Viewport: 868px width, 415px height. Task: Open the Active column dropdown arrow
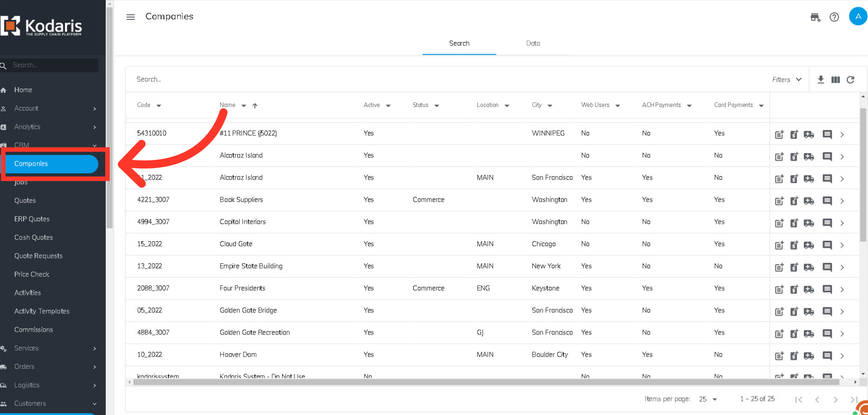click(388, 106)
